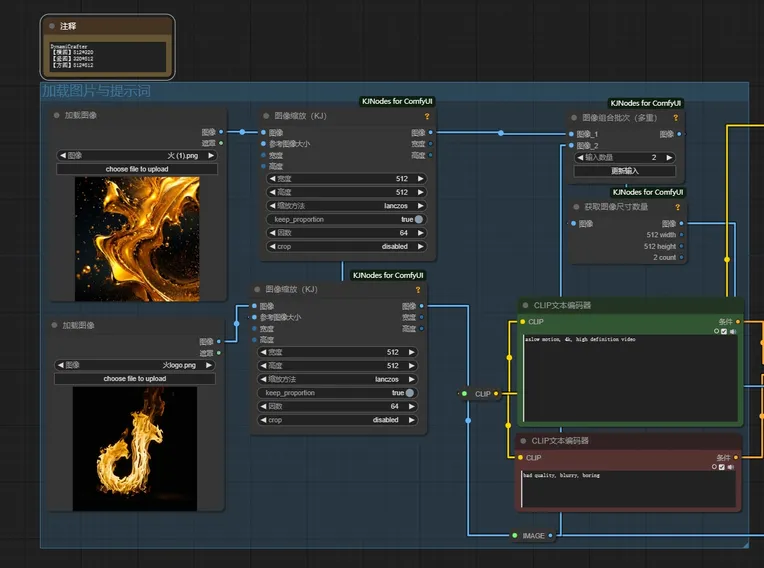Click KJNodes for ComfyUI badge above 图像组合批次
Screen dimensions: 764x568
click(647, 103)
